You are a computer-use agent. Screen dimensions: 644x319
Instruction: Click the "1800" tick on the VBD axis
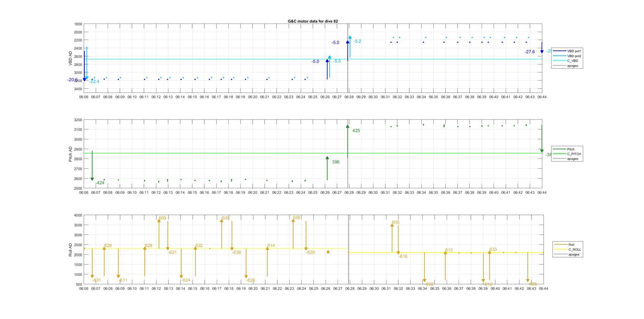[78, 24]
